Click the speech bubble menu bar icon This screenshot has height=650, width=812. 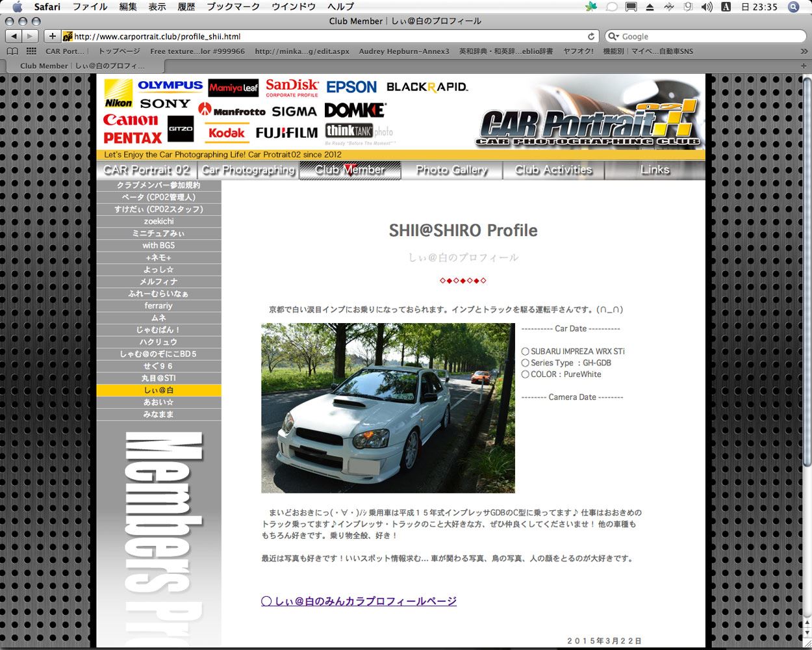[611, 6]
